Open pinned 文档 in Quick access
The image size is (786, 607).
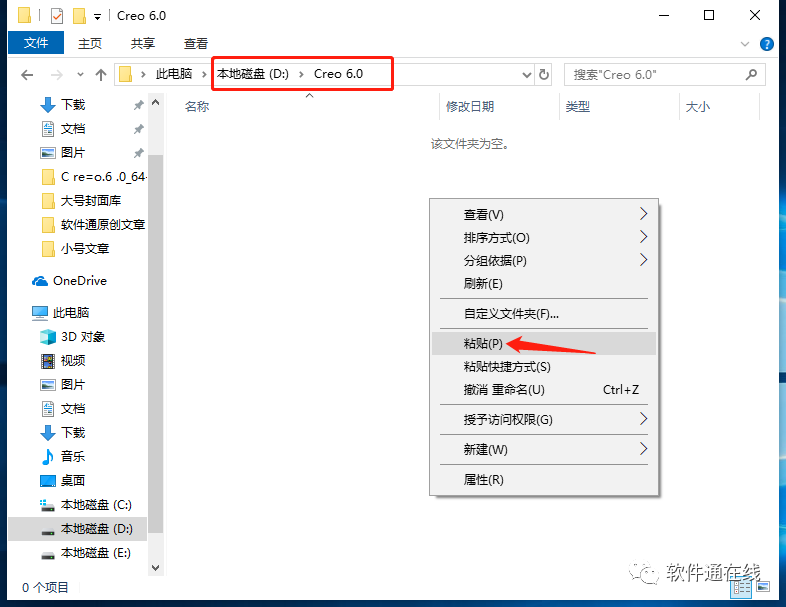point(73,129)
